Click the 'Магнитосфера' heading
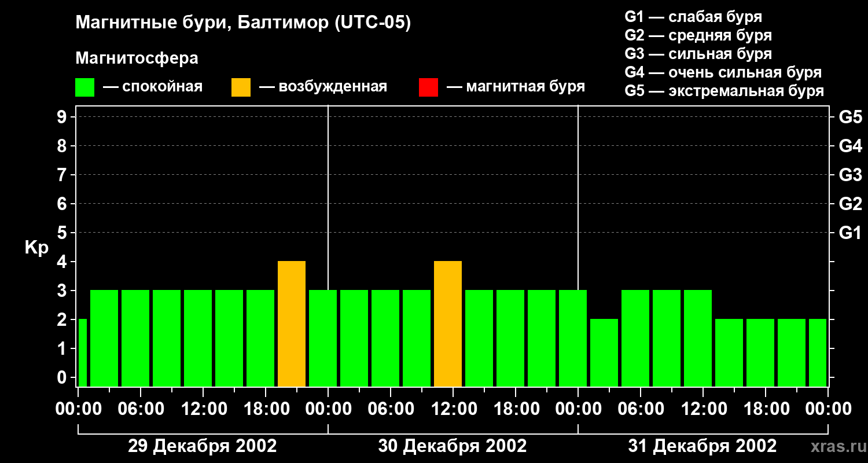 point(137,58)
